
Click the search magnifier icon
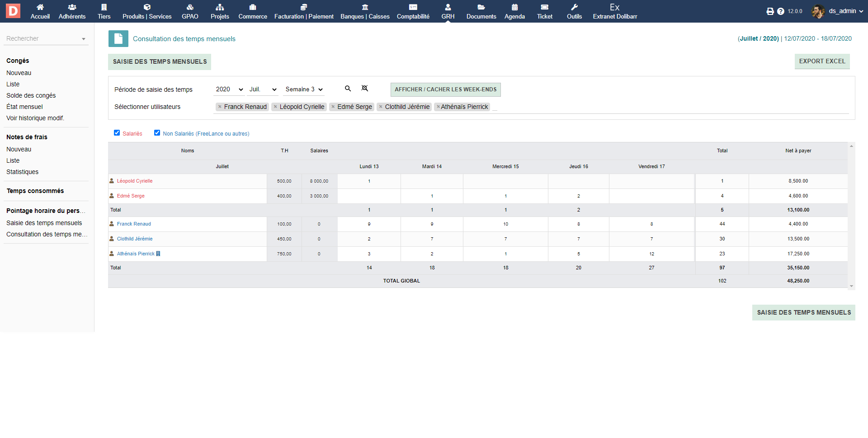348,89
